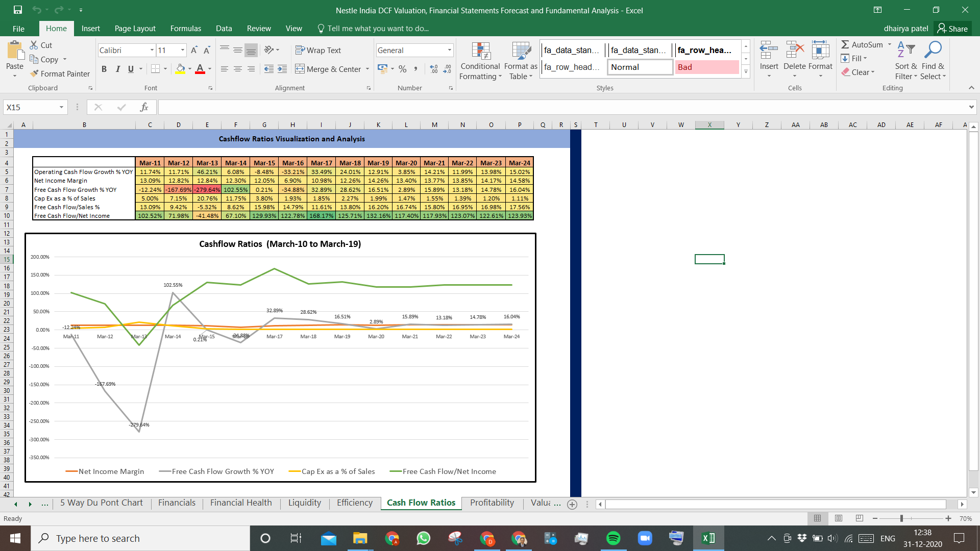980x551 pixels.
Task: Click the zoom in plus button
Action: (948, 518)
